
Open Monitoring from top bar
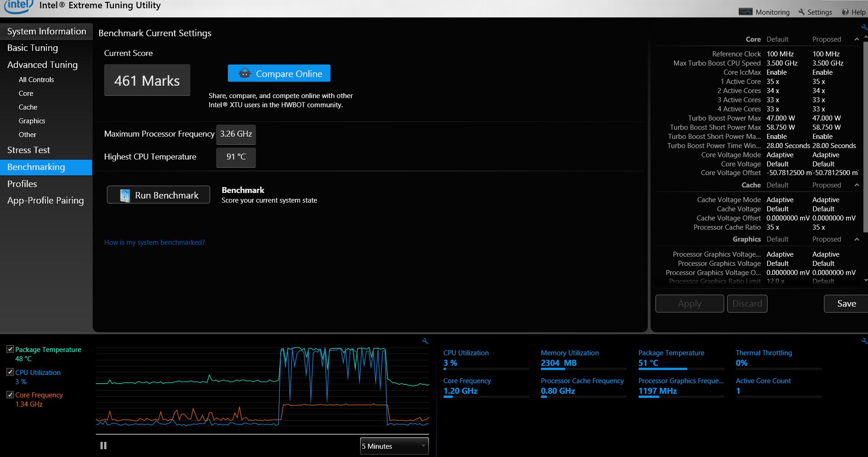[x=764, y=12]
